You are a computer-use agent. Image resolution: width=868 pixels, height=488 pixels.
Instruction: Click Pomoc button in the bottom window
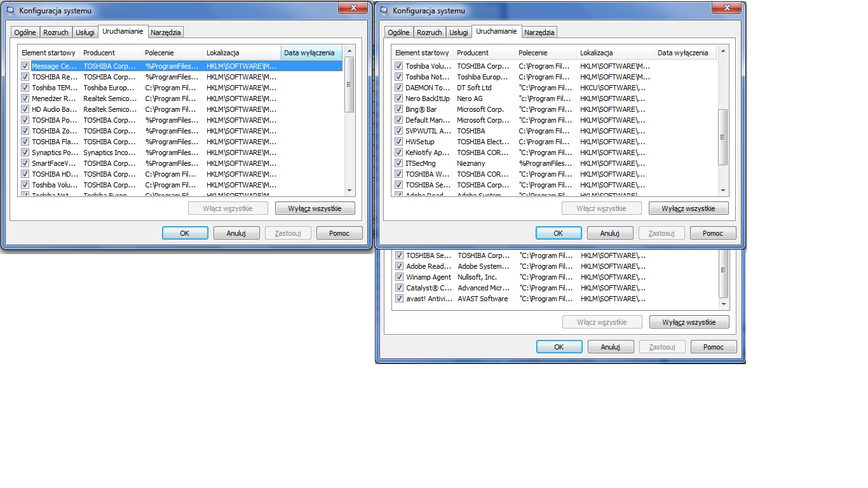click(714, 347)
